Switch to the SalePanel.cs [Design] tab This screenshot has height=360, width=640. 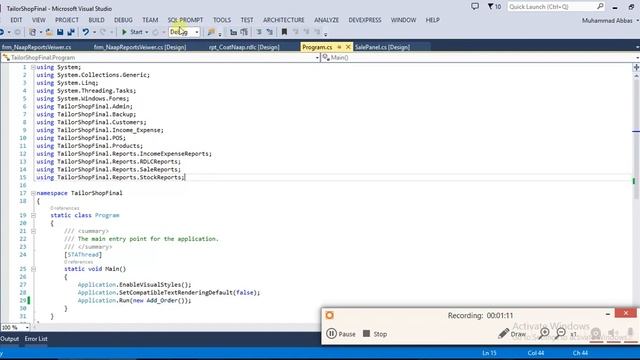tap(382, 47)
